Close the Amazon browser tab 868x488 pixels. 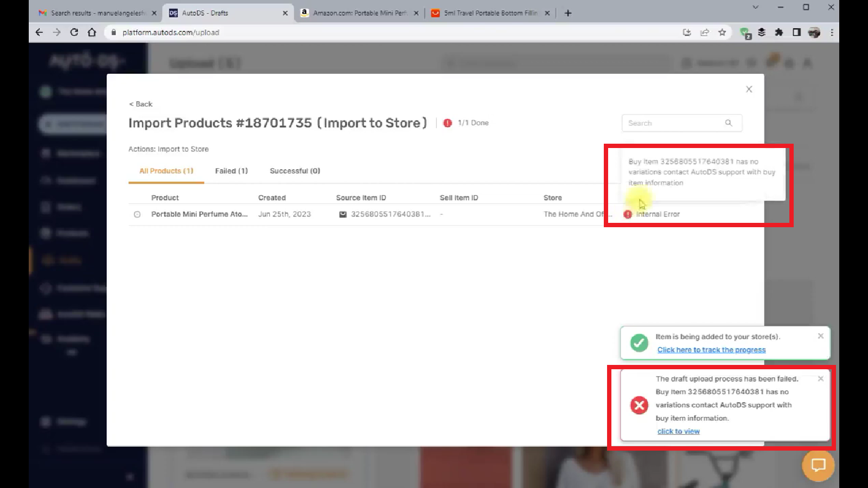416,13
